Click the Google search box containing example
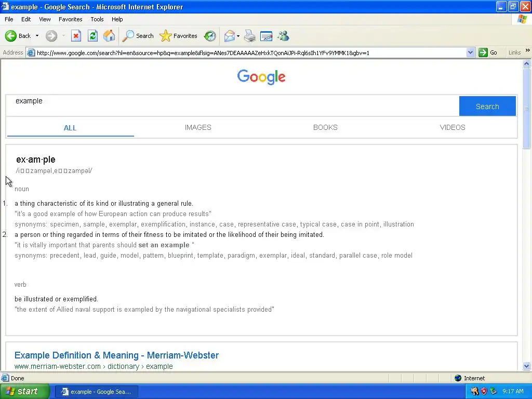 (232, 106)
